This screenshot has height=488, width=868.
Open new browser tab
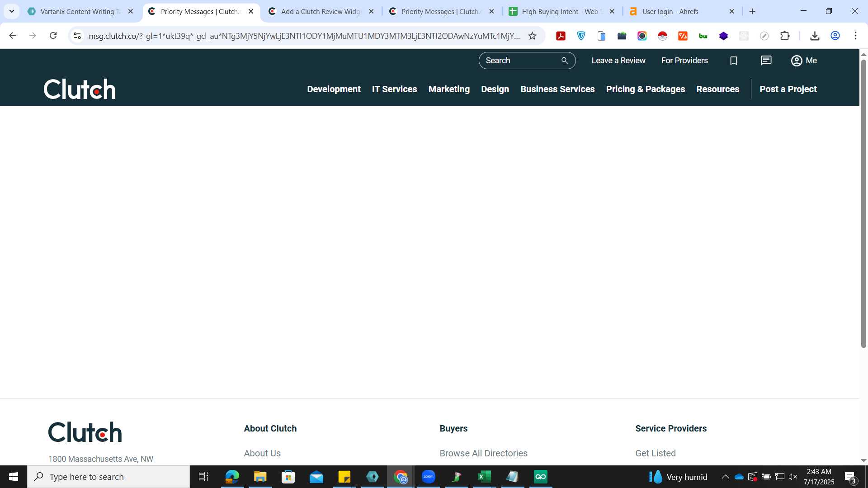752,11
